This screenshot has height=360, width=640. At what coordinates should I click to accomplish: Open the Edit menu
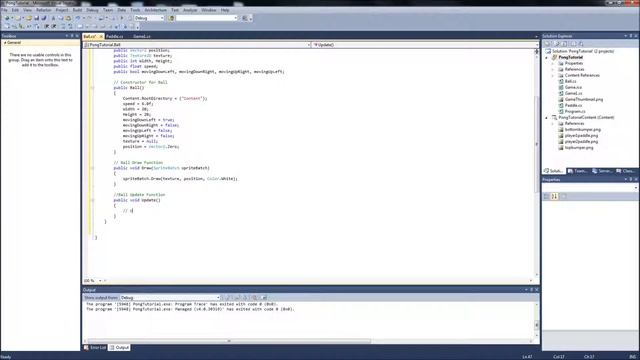15,10
